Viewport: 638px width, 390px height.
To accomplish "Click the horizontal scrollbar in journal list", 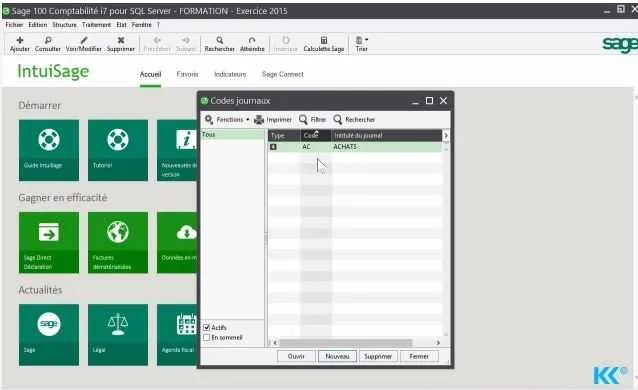I will pos(346,343).
